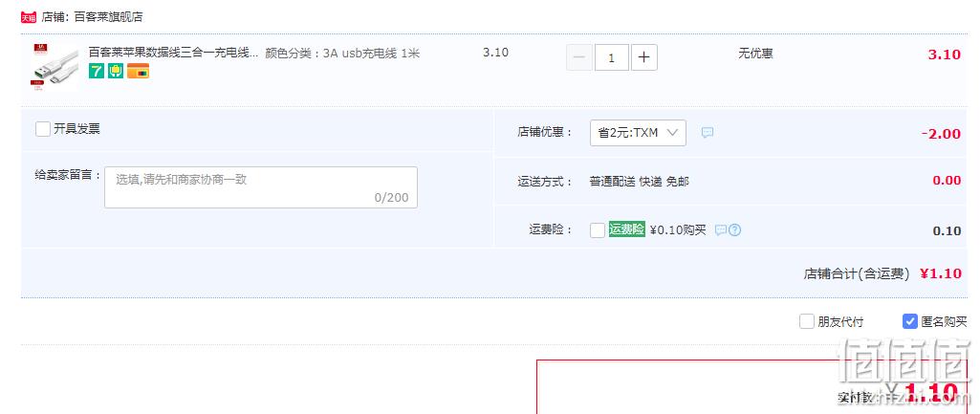Uncheck the 匿名购买 anonymous purchase checkbox
This screenshot has height=414, width=980.
(x=910, y=321)
